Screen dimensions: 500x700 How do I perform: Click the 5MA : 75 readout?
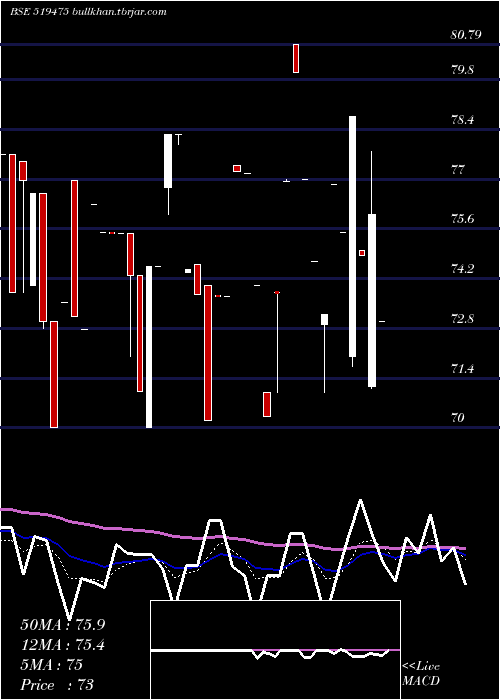pos(51,665)
